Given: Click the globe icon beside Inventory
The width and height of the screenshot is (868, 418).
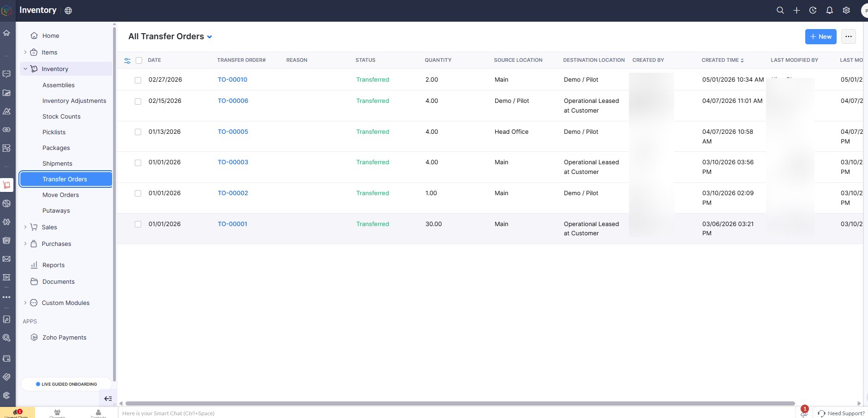Looking at the screenshot, I should [x=68, y=11].
